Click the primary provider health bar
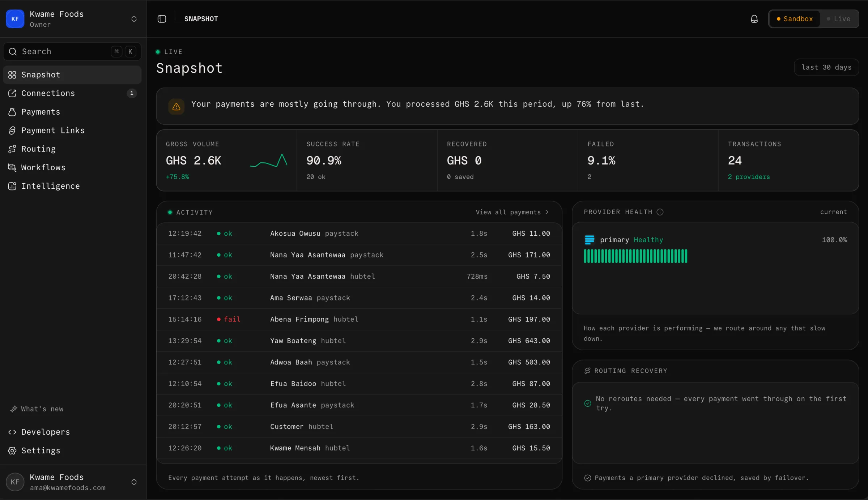868x500 pixels. click(635, 256)
